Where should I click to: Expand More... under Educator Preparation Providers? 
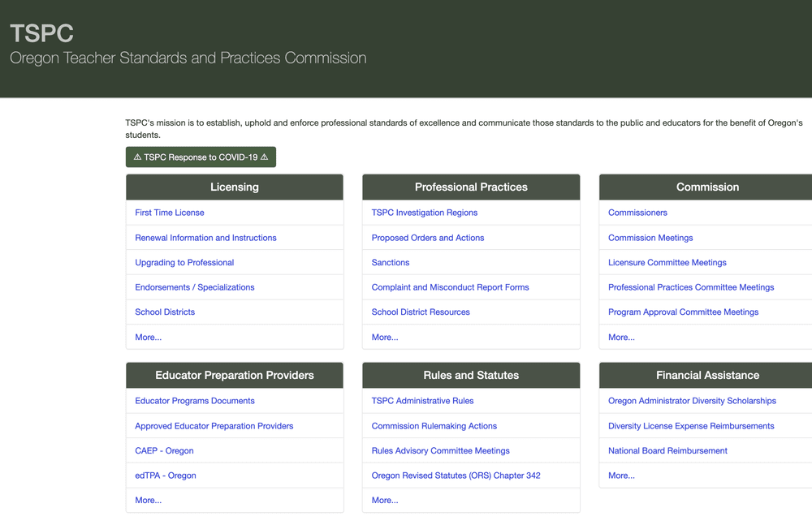coord(148,500)
